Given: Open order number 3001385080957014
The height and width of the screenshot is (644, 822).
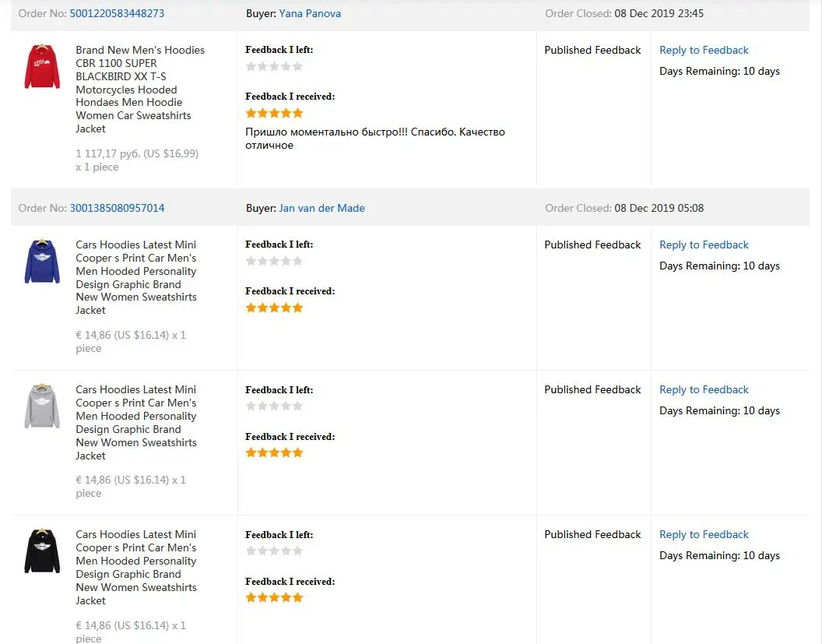Looking at the screenshot, I should pos(117,208).
